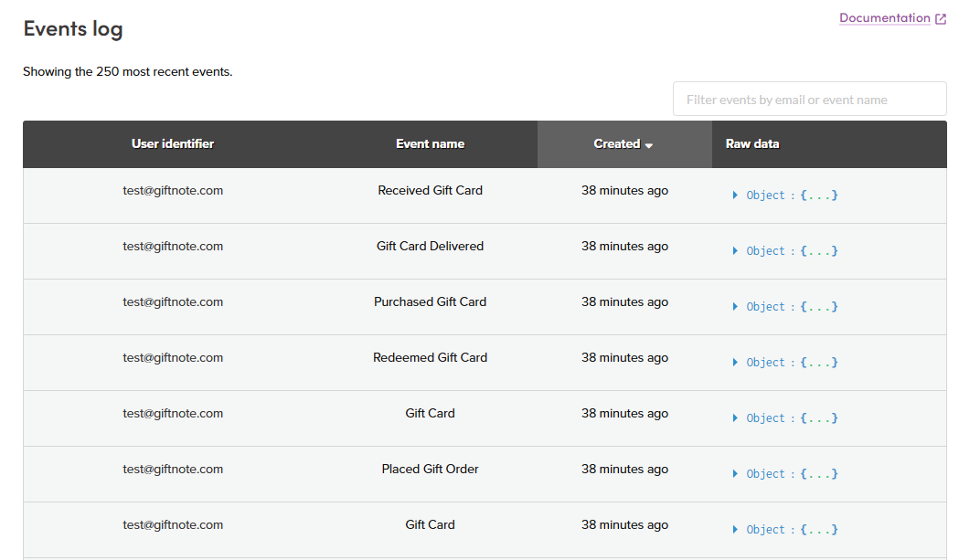The image size is (959, 560).
Task: Expand the Placed Gift Order raw data object
Action: pos(735,473)
